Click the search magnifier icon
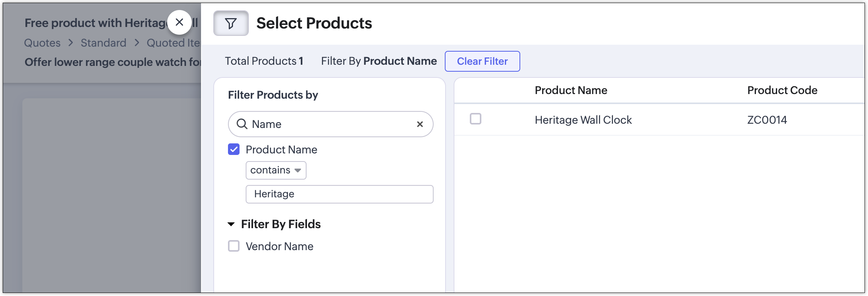 coord(242,124)
